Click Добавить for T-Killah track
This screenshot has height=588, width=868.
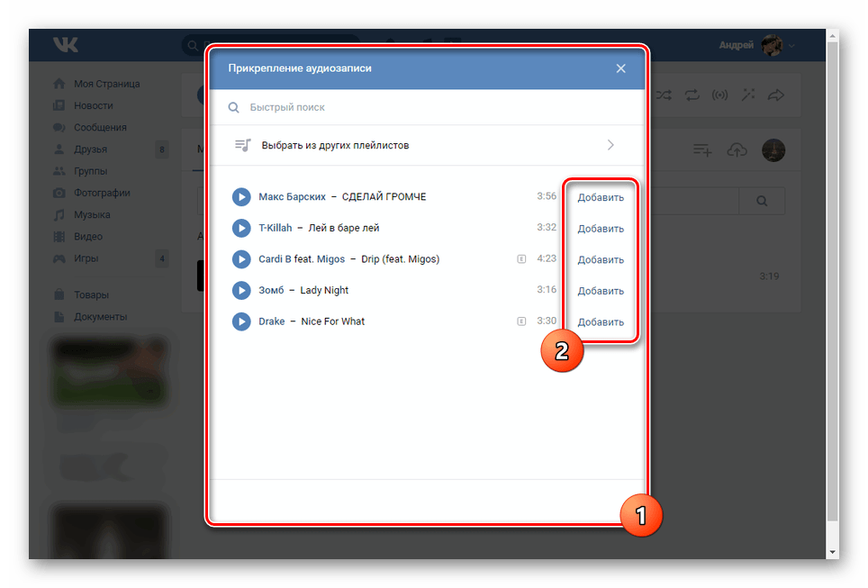pos(601,229)
